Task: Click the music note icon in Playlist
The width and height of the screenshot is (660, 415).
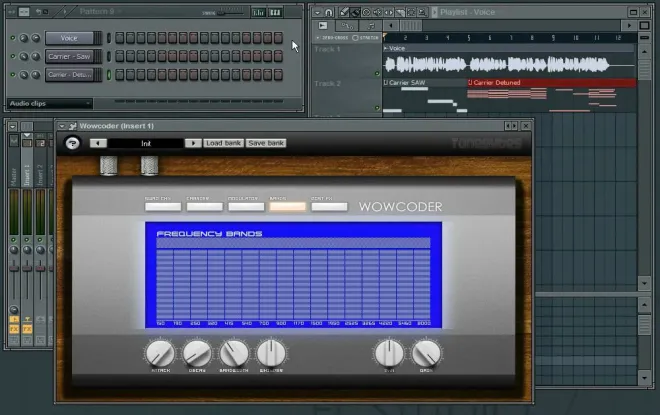Action: click(x=371, y=26)
